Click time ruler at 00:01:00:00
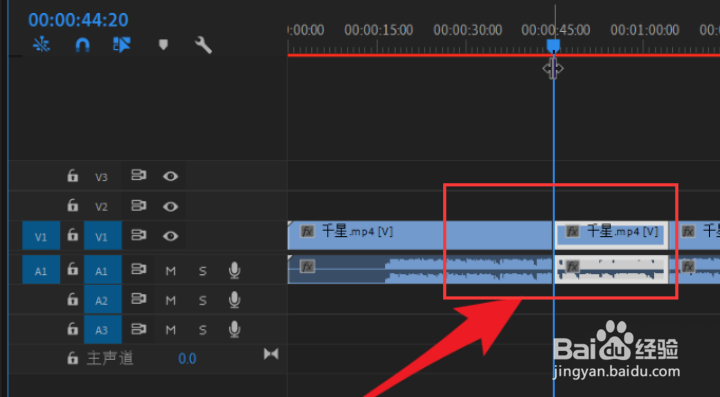 click(x=645, y=30)
